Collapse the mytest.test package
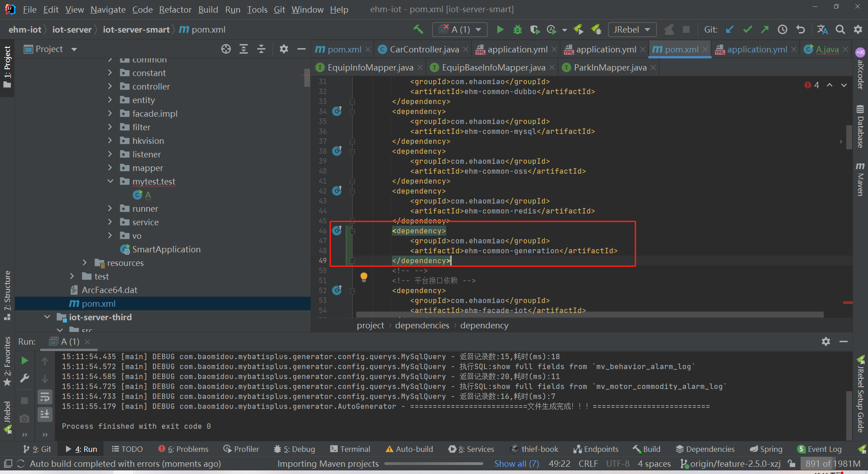 110,181
